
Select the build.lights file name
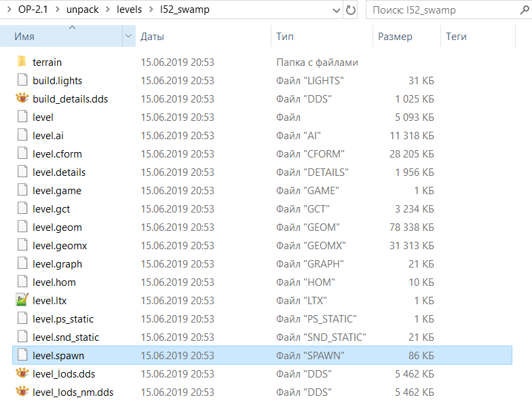point(57,80)
